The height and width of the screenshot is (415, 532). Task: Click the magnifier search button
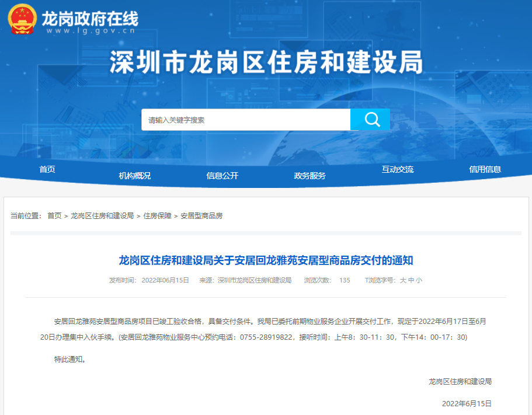(x=370, y=119)
